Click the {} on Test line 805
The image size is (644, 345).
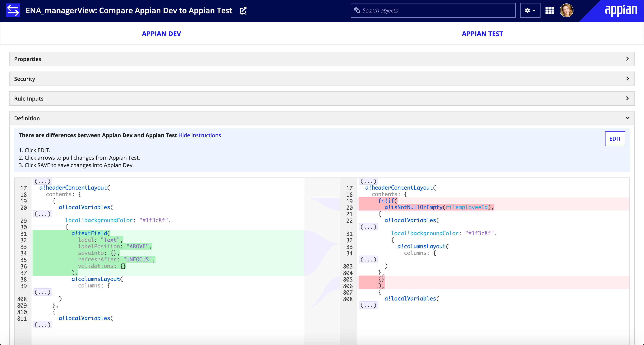tap(381, 279)
